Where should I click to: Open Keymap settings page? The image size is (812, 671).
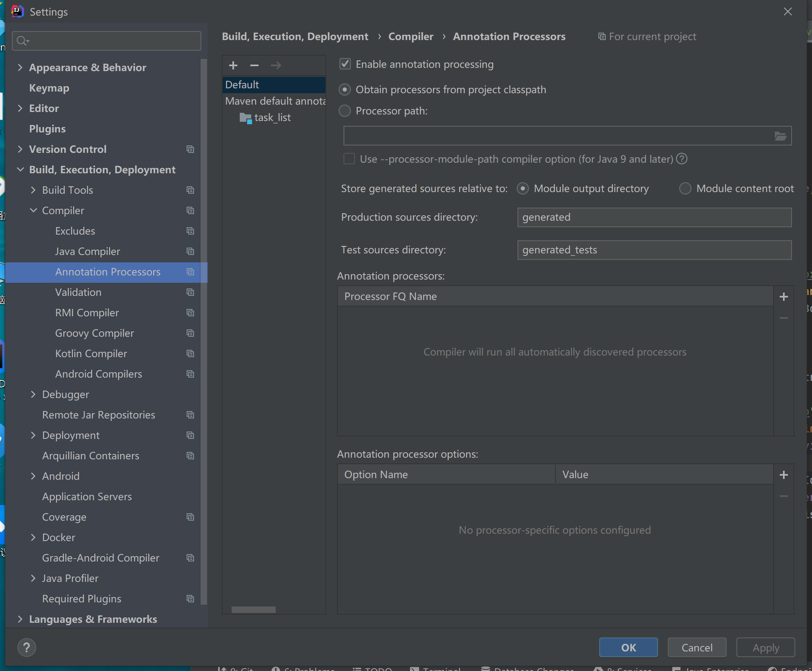click(x=49, y=88)
